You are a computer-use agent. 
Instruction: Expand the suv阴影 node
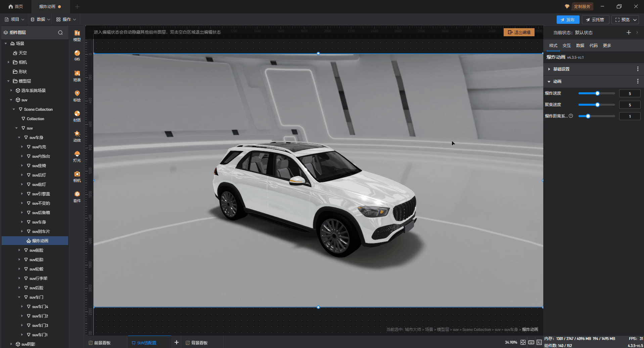tap(11, 344)
